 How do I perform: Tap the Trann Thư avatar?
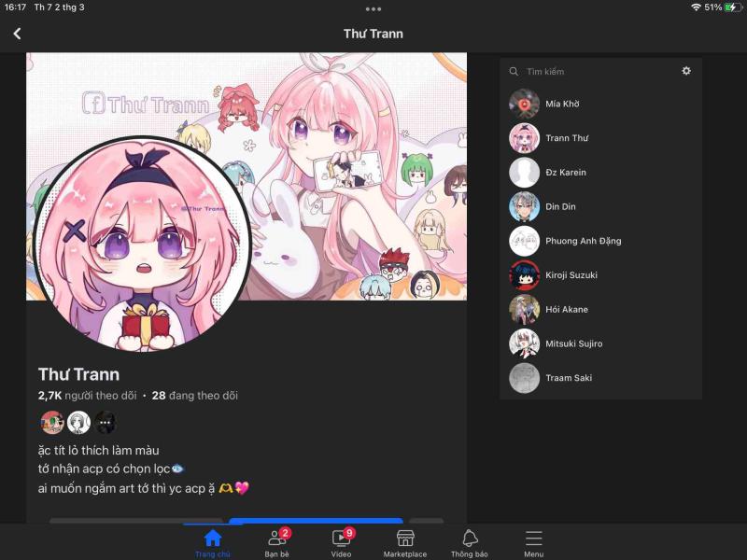click(x=524, y=138)
